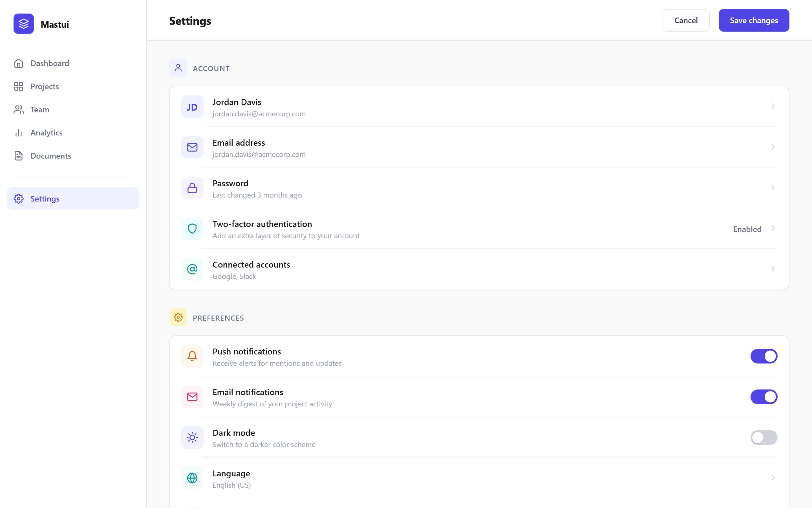Click the Team people icon

click(x=18, y=110)
